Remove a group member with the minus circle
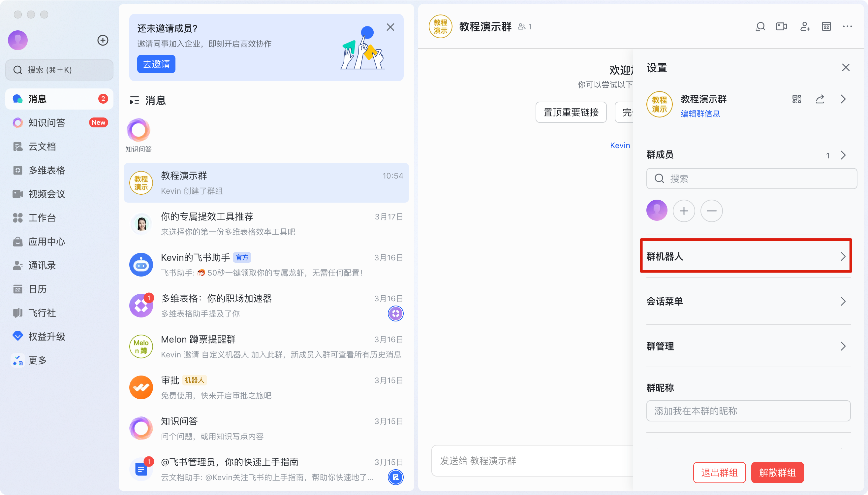Image resolution: width=868 pixels, height=495 pixels. pos(711,211)
